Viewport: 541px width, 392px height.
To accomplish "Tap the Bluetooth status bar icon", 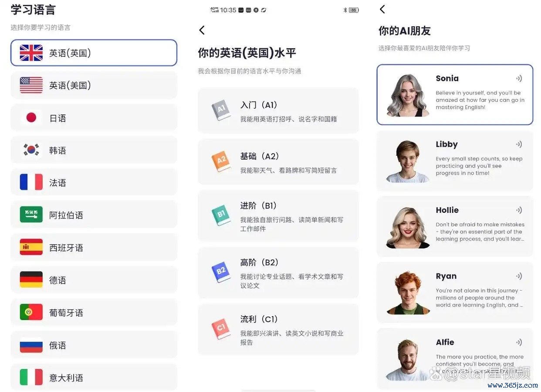I will click(x=345, y=10).
